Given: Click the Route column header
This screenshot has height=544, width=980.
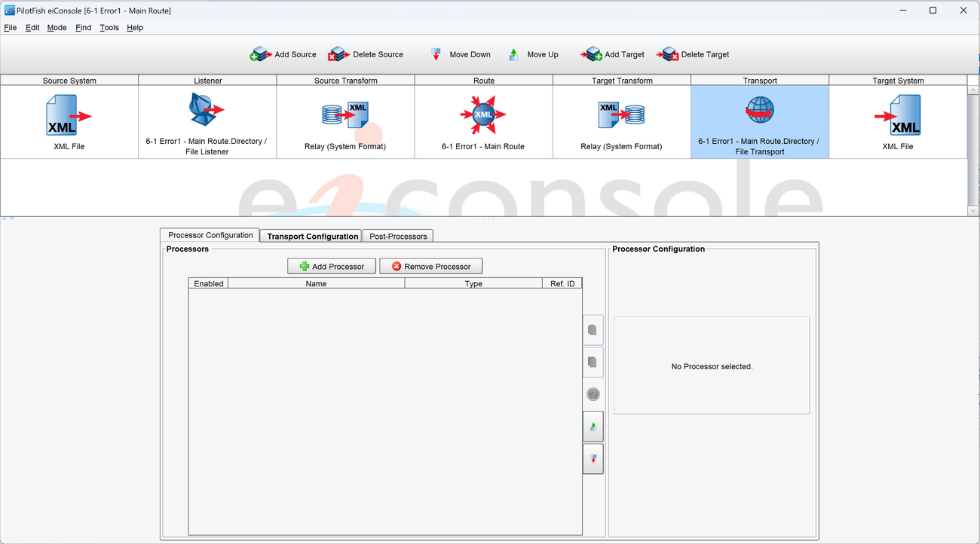Looking at the screenshot, I should point(484,80).
